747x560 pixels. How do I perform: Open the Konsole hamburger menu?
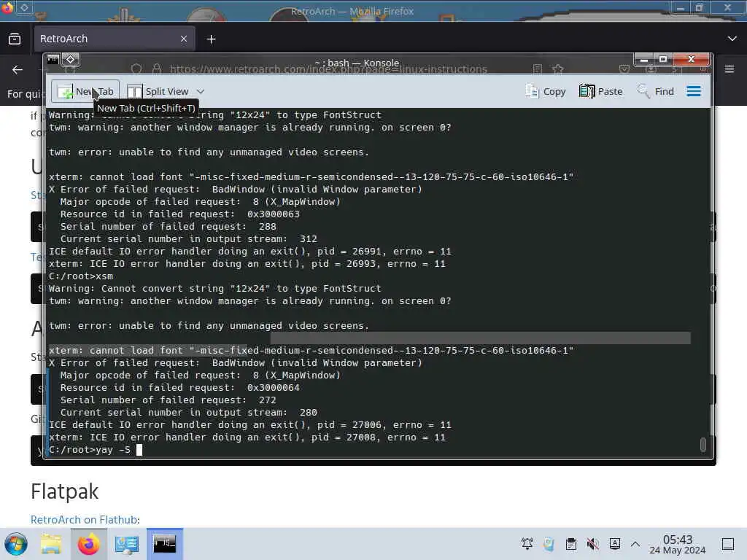pos(694,91)
